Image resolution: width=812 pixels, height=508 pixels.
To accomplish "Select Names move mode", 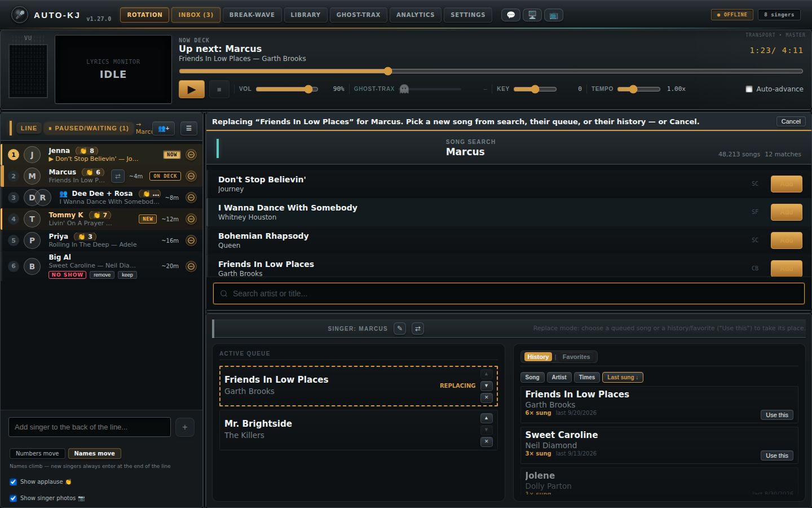I will (95, 454).
